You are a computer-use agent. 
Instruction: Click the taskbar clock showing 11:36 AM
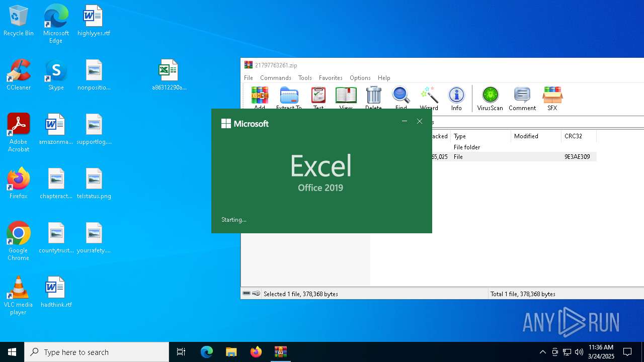(601, 352)
